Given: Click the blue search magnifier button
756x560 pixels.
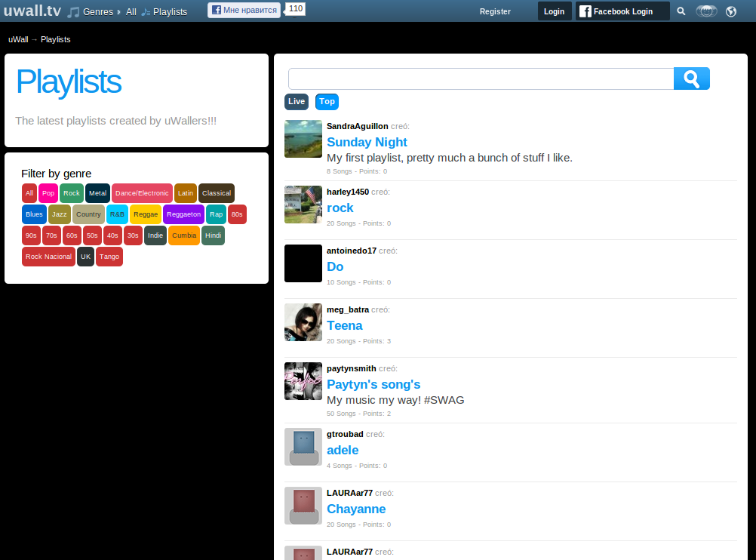Looking at the screenshot, I should click(x=691, y=78).
